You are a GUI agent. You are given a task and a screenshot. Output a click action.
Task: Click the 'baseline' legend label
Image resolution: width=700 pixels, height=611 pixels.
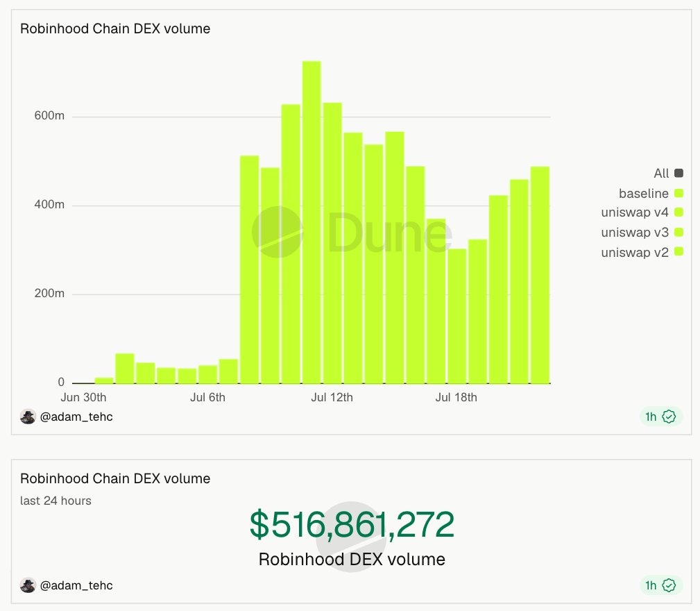click(x=644, y=194)
